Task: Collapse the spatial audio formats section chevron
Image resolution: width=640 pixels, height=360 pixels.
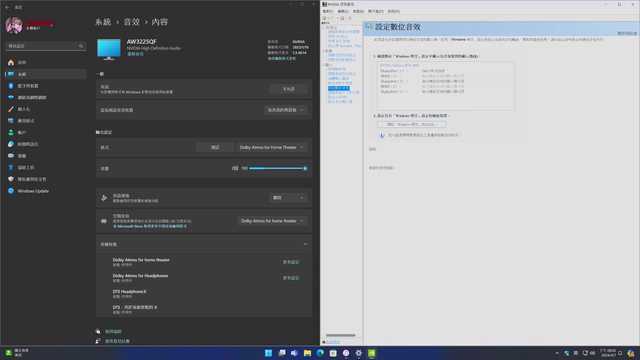Action: coord(305,244)
